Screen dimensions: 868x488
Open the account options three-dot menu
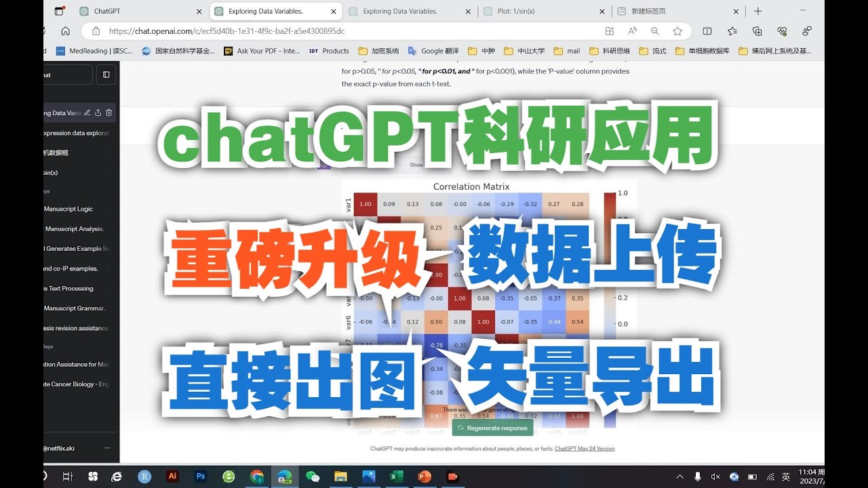tap(106, 448)
